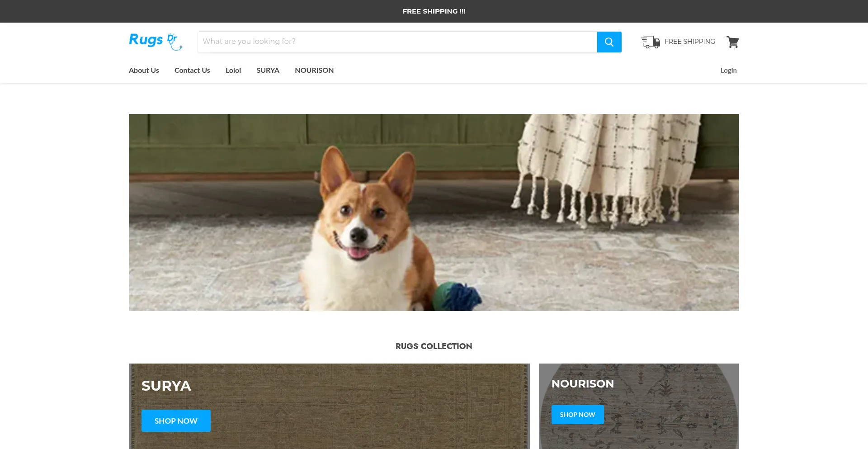Click the RUGS COLLECTION section heading
This screenshot has width=868, height=449.
[x=434, y=346]
